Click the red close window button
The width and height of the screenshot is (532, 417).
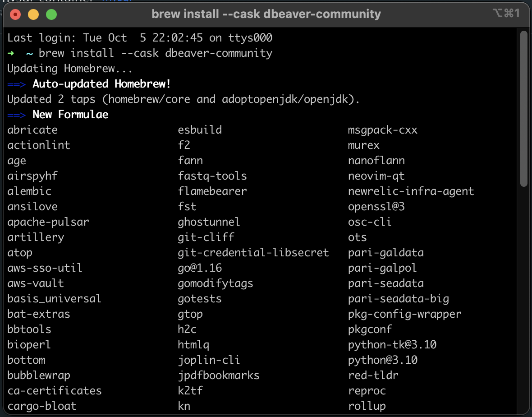(15, 14)
